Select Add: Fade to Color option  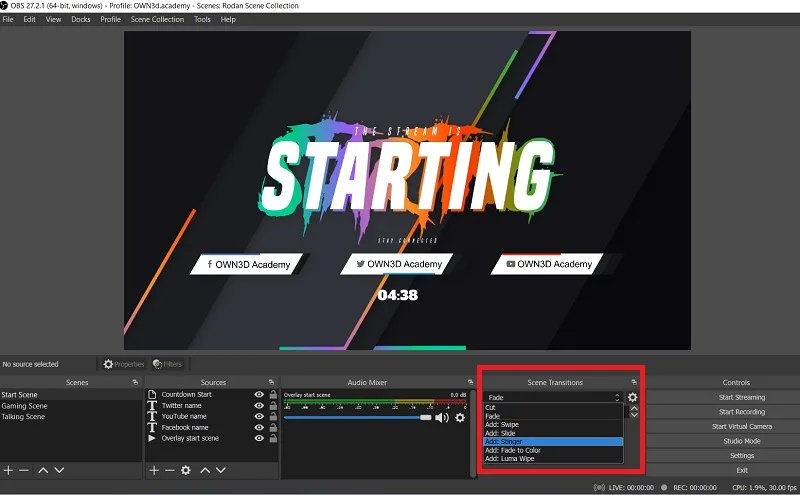553,450
